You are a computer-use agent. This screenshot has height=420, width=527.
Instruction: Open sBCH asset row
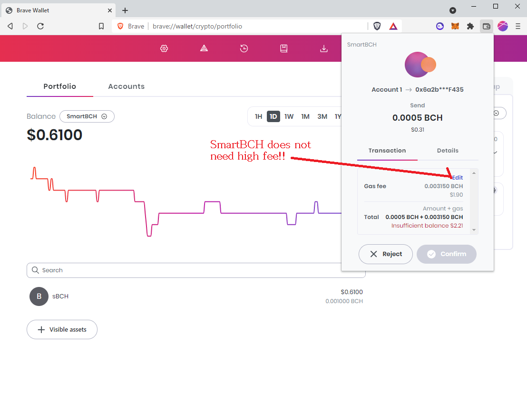point(196,296)
